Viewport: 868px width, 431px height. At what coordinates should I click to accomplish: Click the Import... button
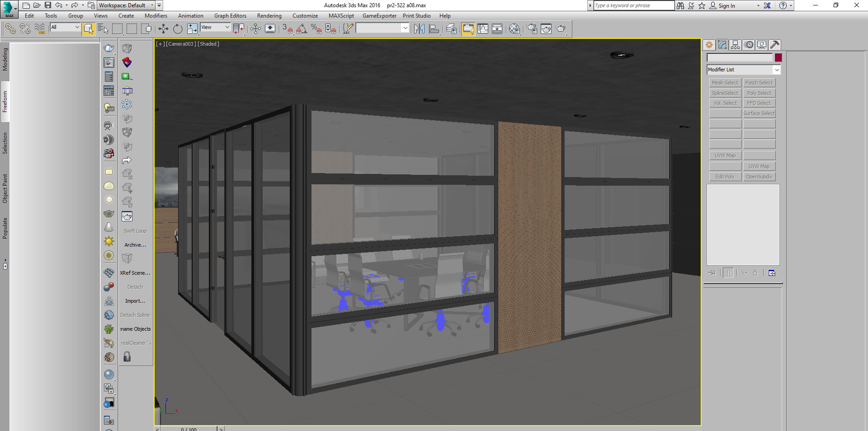coord(135,301)
